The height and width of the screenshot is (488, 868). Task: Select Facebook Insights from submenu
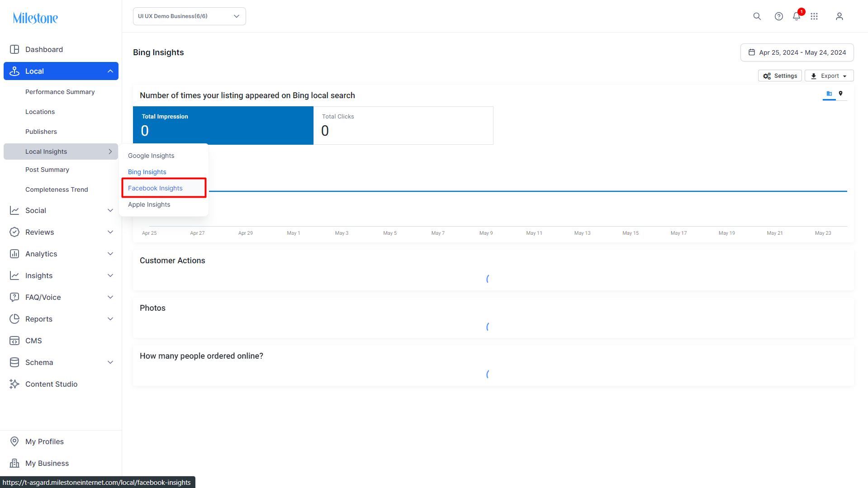(x=155, y=188)
